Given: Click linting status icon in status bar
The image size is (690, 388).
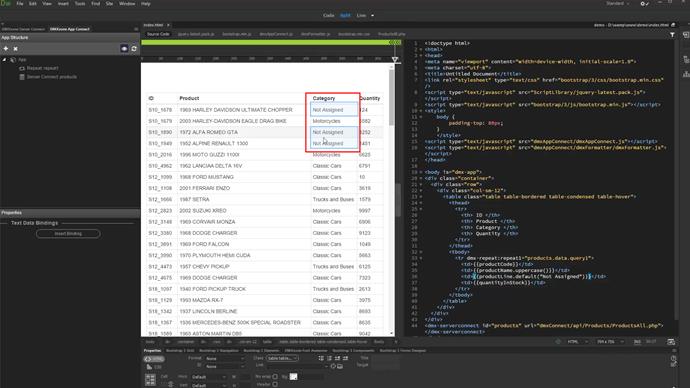Looking at the screenshot, I should tap(558, 342).
